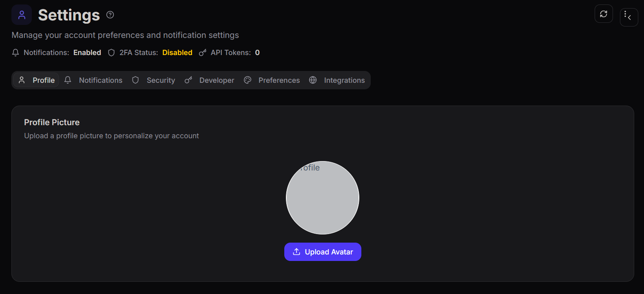This screenshot has width=644, height=294.
Task: Go to the Developer tab
Action: [x=217, y=80]
